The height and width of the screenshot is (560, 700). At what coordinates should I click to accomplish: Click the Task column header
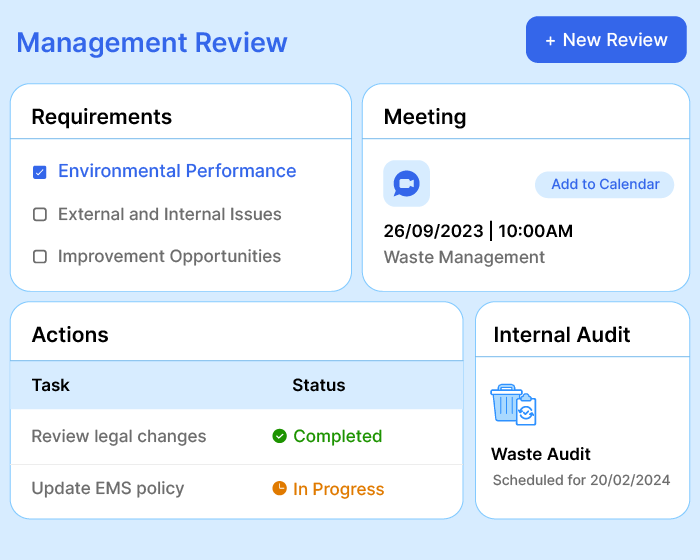(51, 385)
